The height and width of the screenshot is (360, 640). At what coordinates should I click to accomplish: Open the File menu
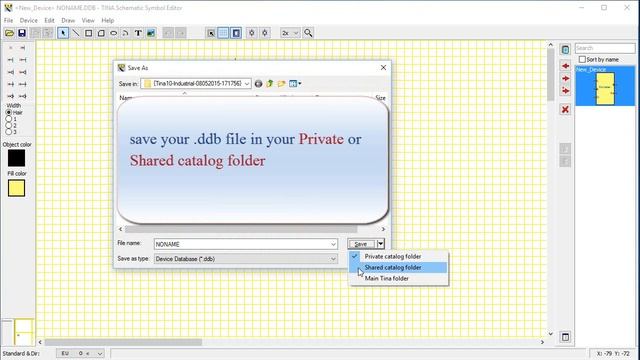coord(8,20)
